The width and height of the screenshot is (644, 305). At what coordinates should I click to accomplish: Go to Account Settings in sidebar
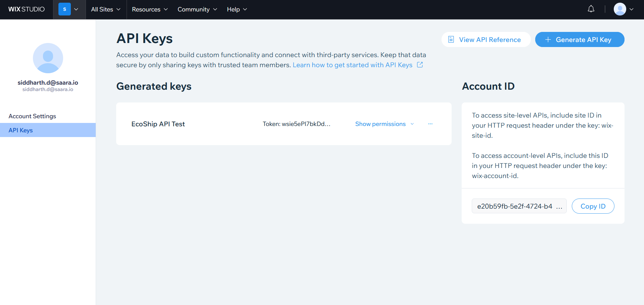(x=32, y=116)
